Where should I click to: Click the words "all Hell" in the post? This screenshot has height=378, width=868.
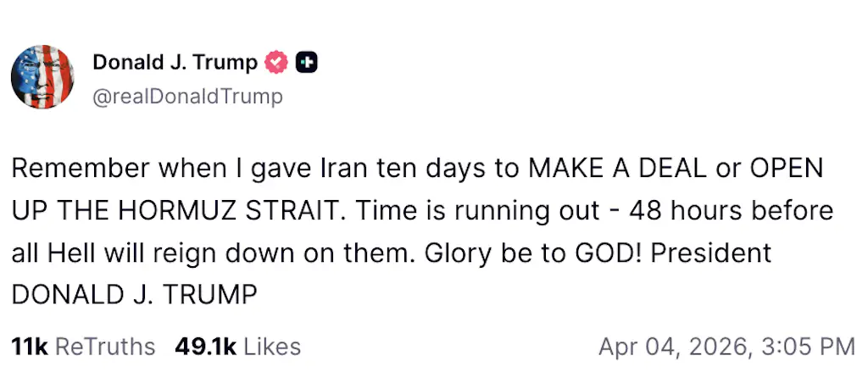coord(58,253)
